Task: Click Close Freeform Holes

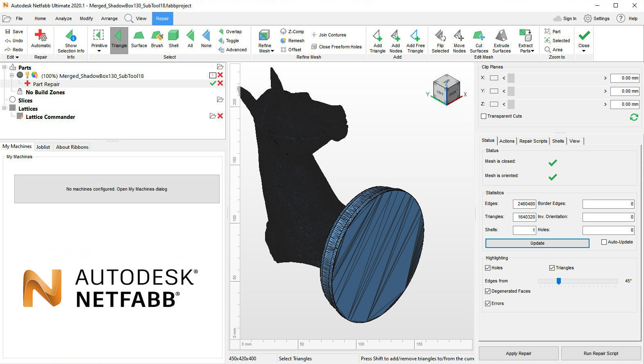Action: coord(336,47)
